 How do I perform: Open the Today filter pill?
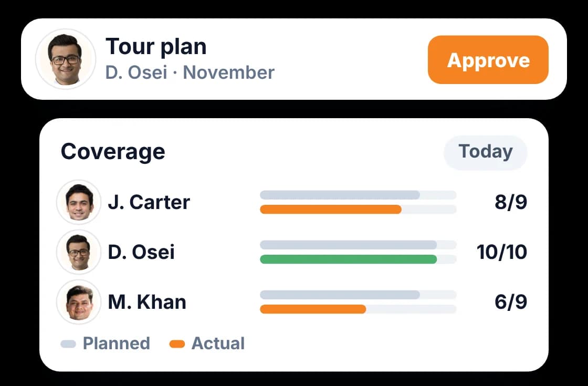tap(485, 152)
